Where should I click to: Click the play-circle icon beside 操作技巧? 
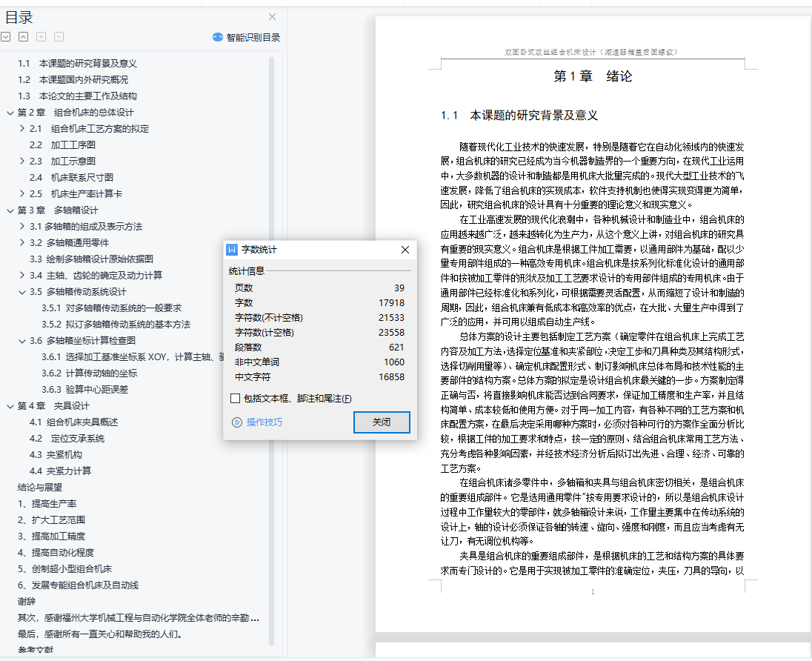coord(236,422)
